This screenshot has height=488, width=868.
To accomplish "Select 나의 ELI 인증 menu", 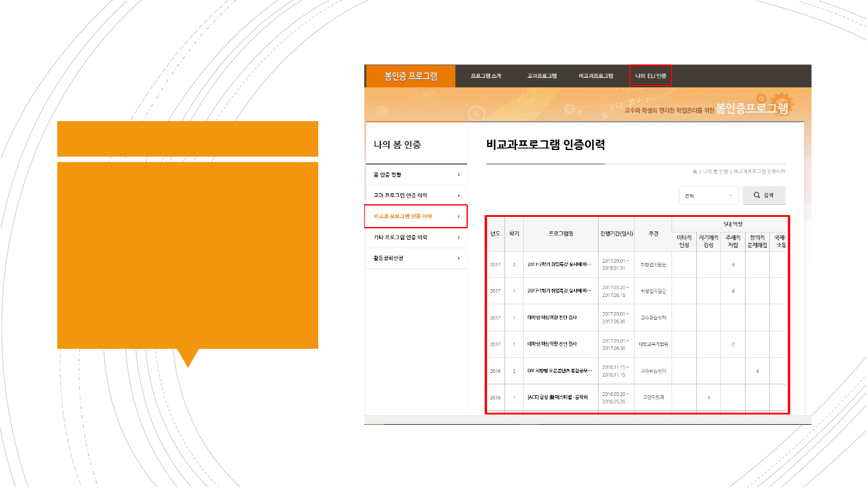I will coord(650,76).
